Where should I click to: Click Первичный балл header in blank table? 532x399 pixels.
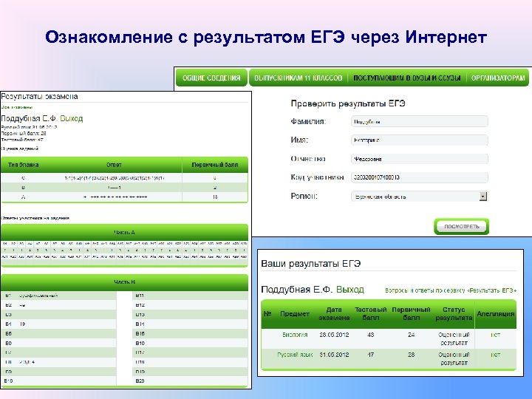(215, 165)
